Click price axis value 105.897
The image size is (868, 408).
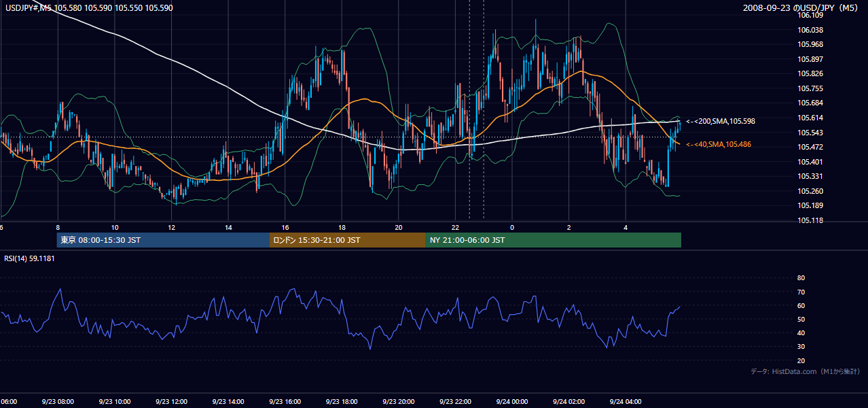click(811, 59)
